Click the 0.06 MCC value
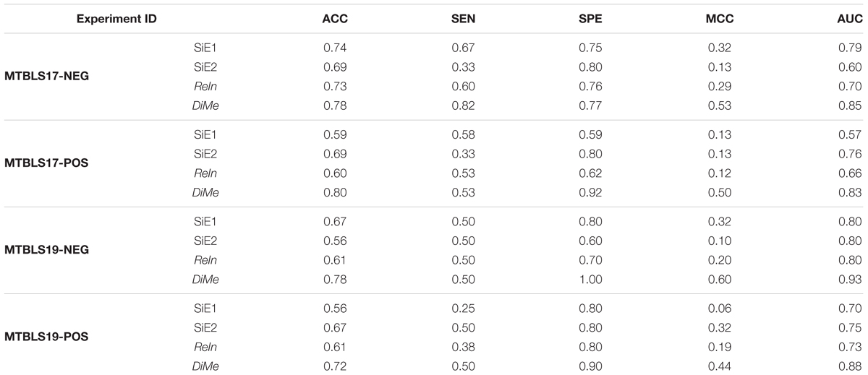Viewport: 868px width, 375px height. point(720,308)
